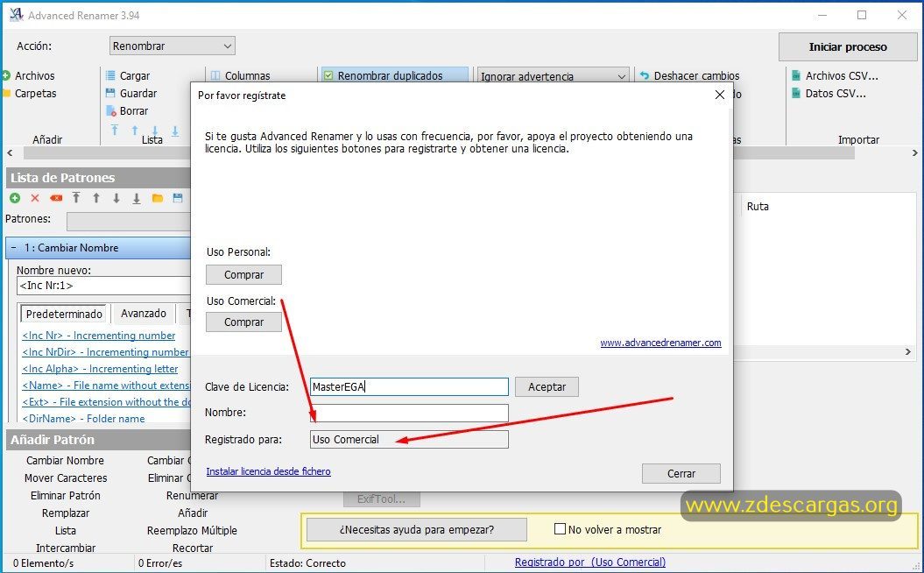The width and height of the screenshot is (924, 573).
Task: Add the Remplazar pattern
Action: [x=66, y=513]
